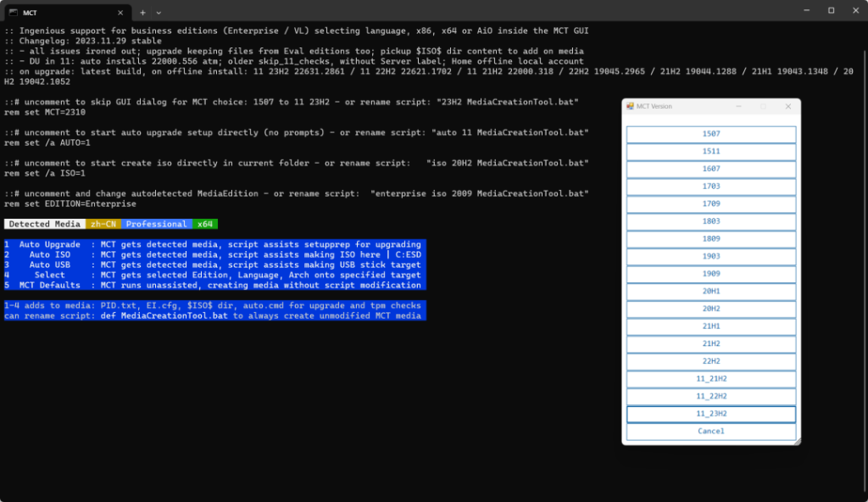Minimize the terminal window
Viewport: 868px width, 502px height.
pyautogui.click(x=807, y=10)
